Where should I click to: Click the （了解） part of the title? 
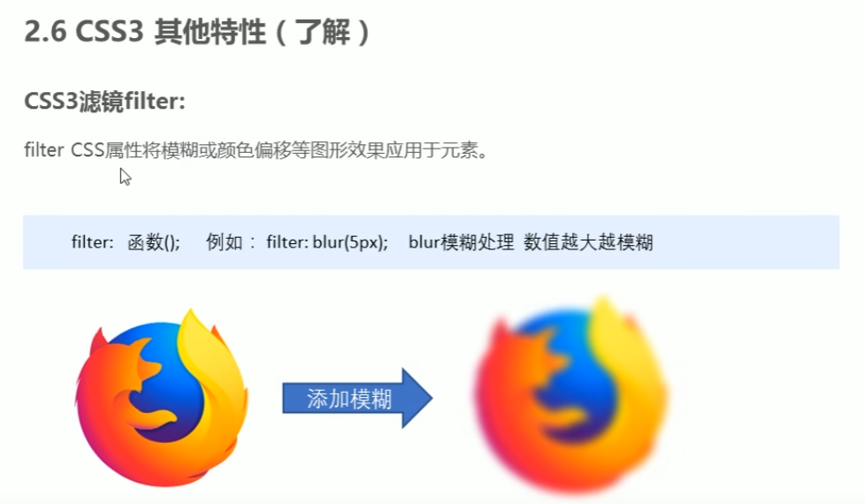pos(322,32)
